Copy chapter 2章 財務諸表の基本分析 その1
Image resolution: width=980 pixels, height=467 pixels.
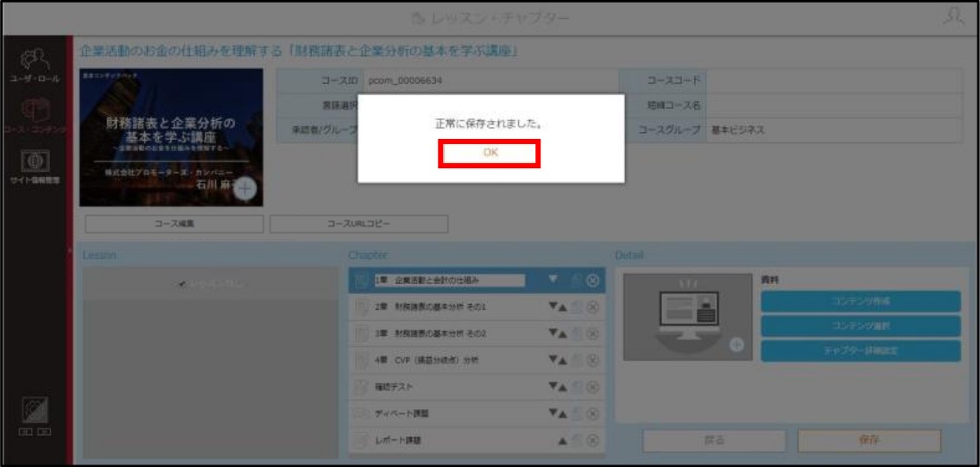578,307
